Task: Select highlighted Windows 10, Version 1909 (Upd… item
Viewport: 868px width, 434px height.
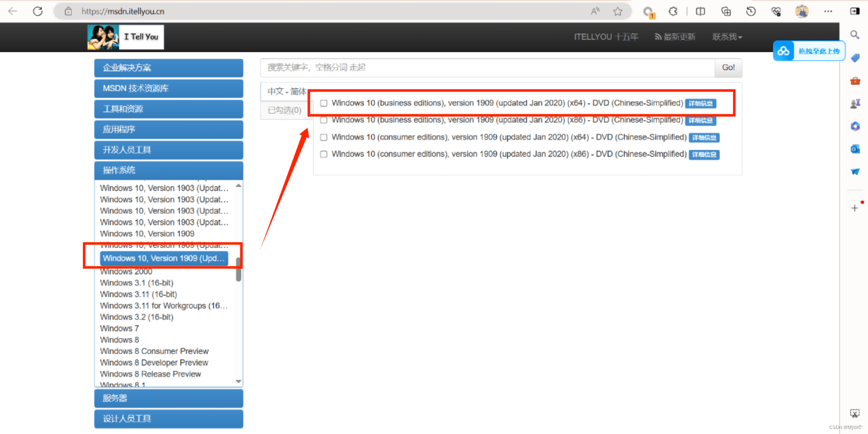Action: click(164, 258)
